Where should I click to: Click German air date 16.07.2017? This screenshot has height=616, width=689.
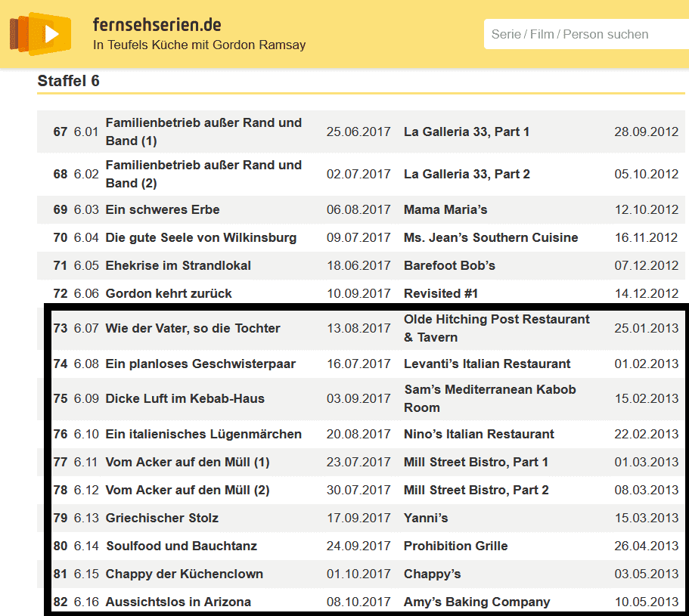[358, 364]
